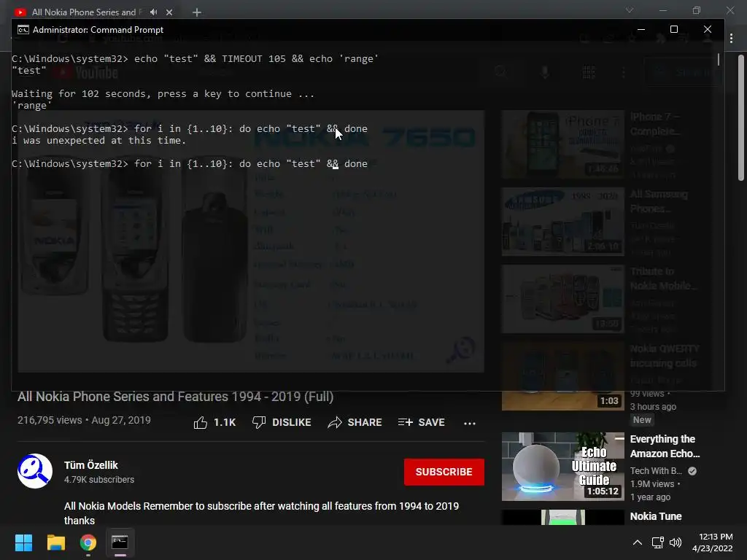Click the DISLIKE button
Viewport: 747px width, 560px height.
coord(282,422)
